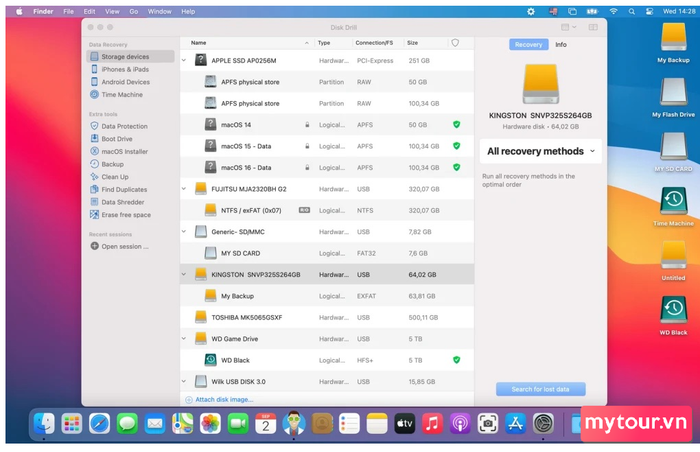Screen dimensions: 700x452
Task: Open the Help menu
Action: (x=188, y=12)
